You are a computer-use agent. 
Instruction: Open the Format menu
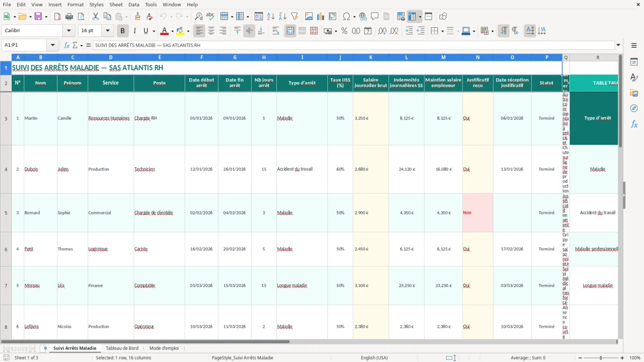[x=75, y=4]
